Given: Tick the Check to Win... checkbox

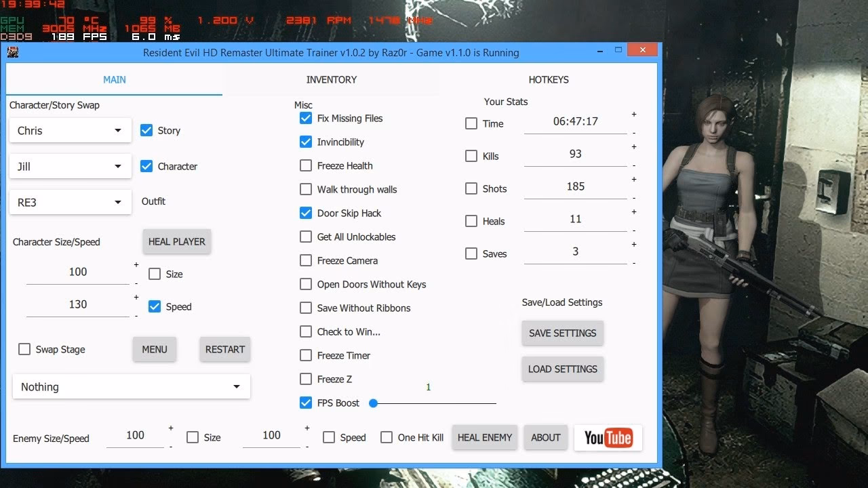Looking at the screenshot, I should tap(306, 331).
